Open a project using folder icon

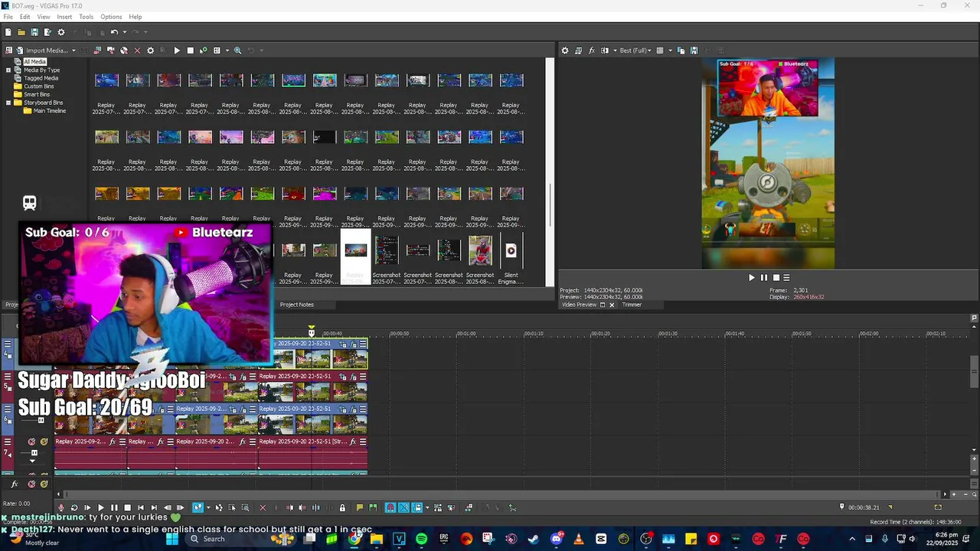click(x=21, y=32)
